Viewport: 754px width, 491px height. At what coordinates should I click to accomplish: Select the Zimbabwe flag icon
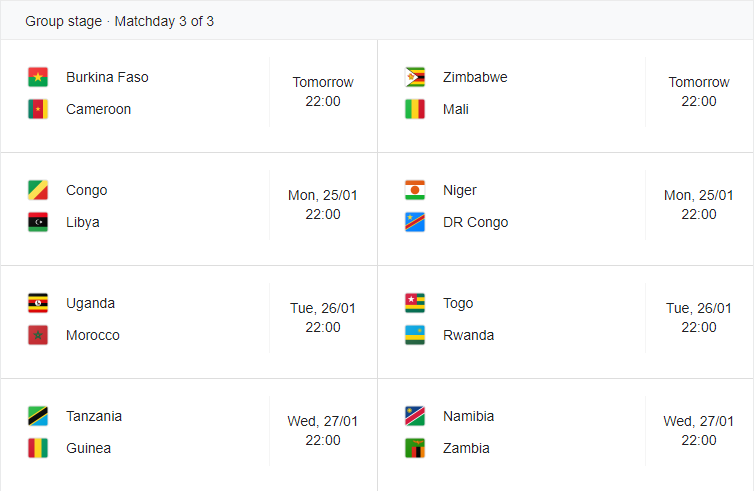click(x=415, y=77)
